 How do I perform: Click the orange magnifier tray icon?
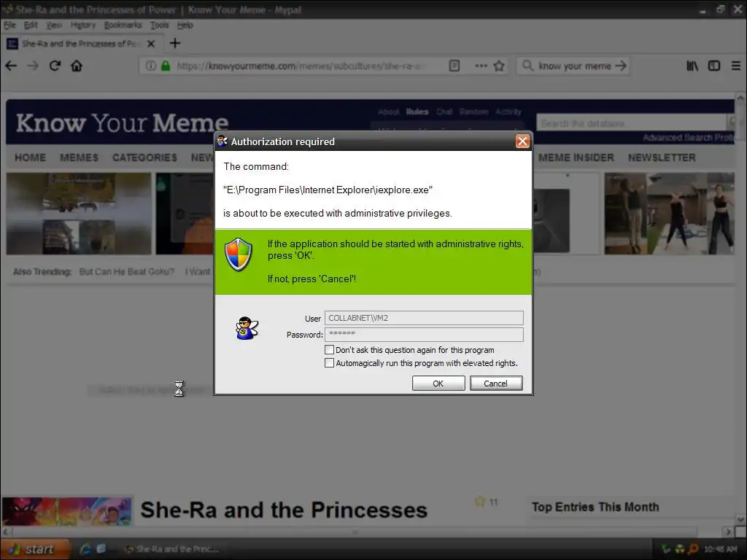(693, 549)
